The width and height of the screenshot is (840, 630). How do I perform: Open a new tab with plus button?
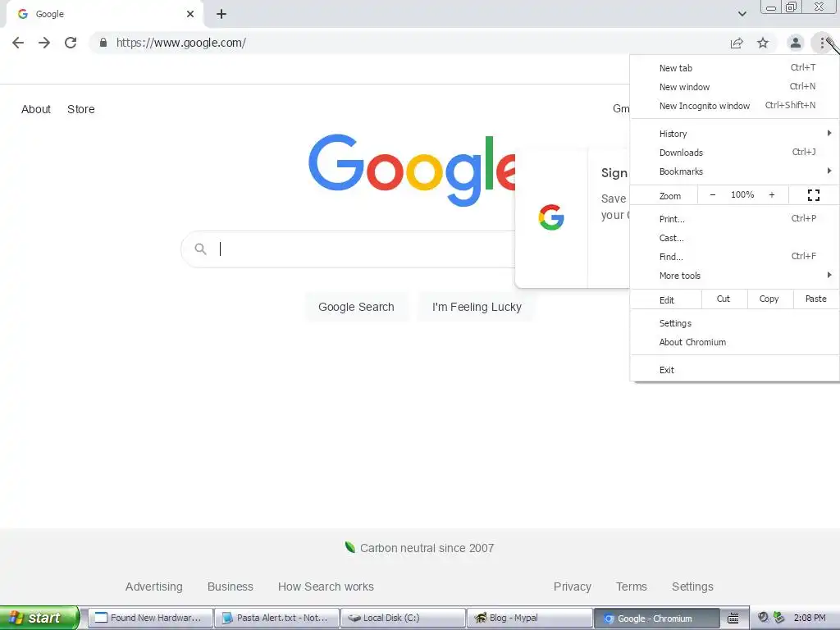[221, 14]
